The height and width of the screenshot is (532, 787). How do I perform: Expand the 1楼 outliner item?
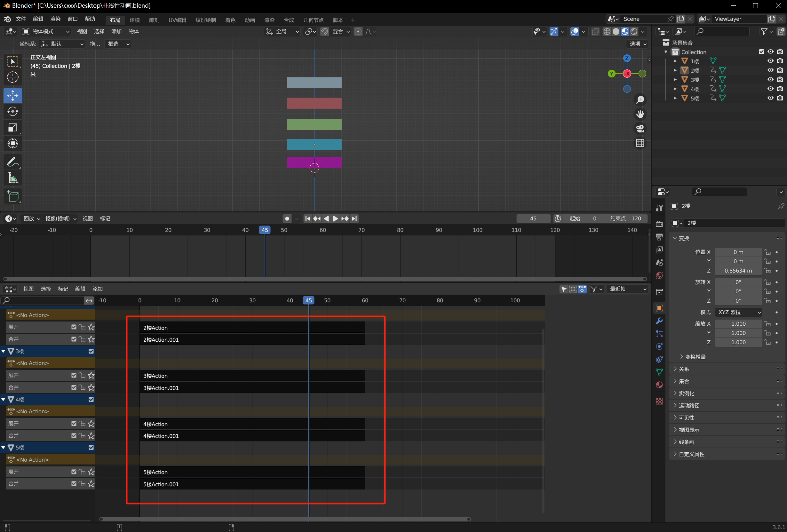pos(675,61)
